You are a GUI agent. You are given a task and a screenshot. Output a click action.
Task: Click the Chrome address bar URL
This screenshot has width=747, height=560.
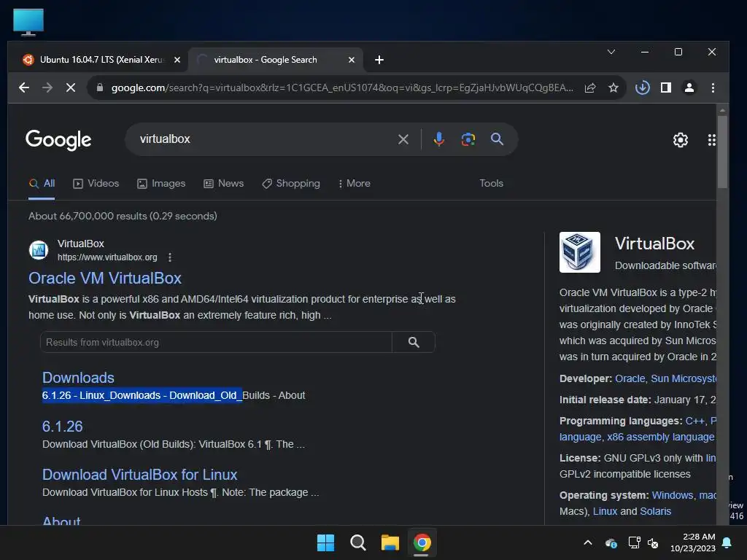click(342, 87)
